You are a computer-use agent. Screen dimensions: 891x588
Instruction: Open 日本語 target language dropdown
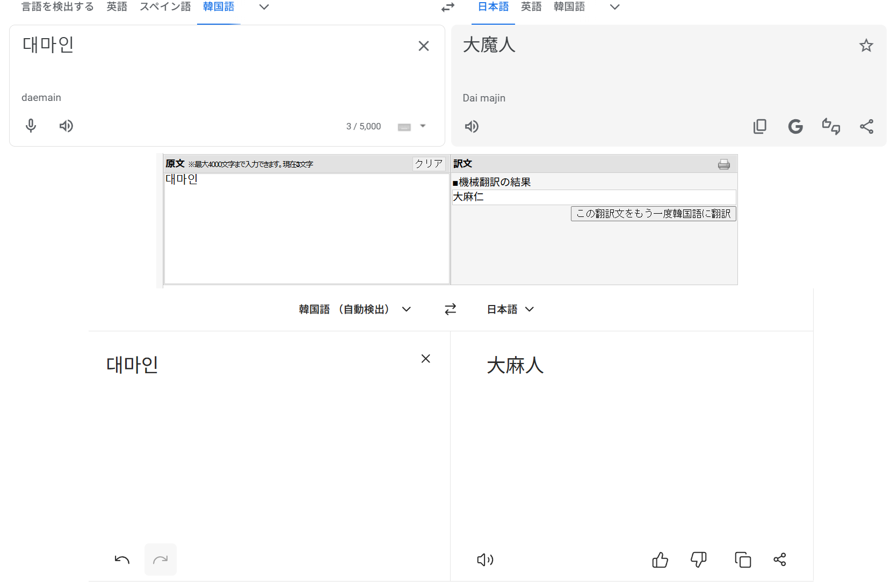[x=510, y=309]
